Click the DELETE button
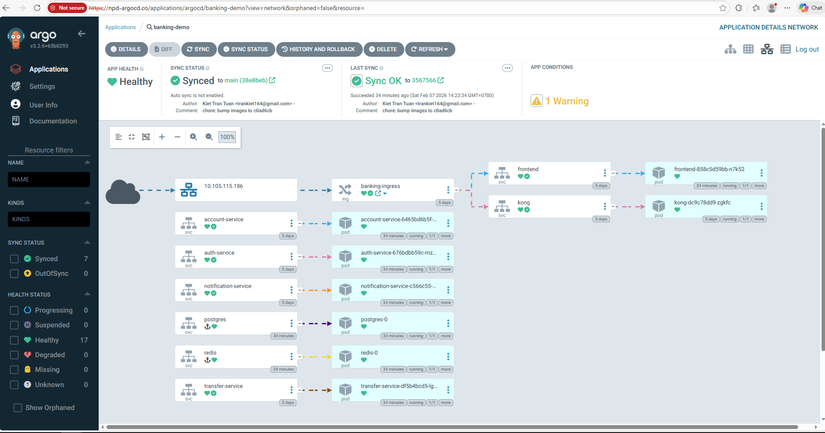825x433 pixels. [x=384, y=49]
